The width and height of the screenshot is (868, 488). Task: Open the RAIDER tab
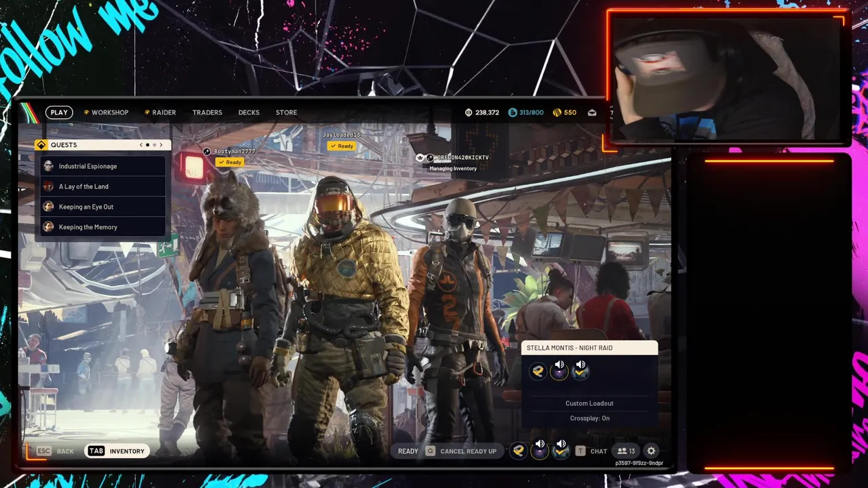coord(160,113)
